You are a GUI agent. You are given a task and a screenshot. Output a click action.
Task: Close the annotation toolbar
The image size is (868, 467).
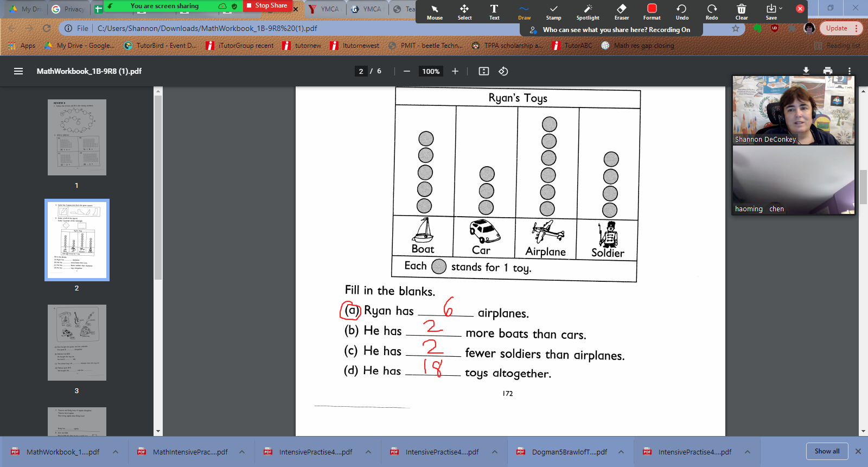pos(800,9)
